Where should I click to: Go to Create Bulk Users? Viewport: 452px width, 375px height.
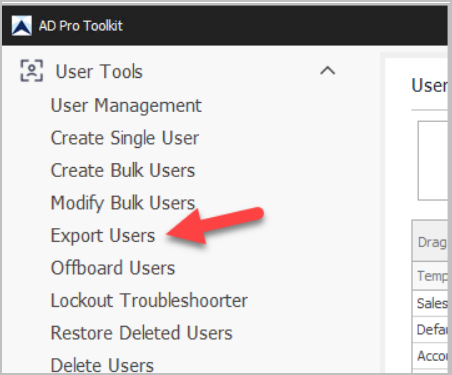point(123,170)
